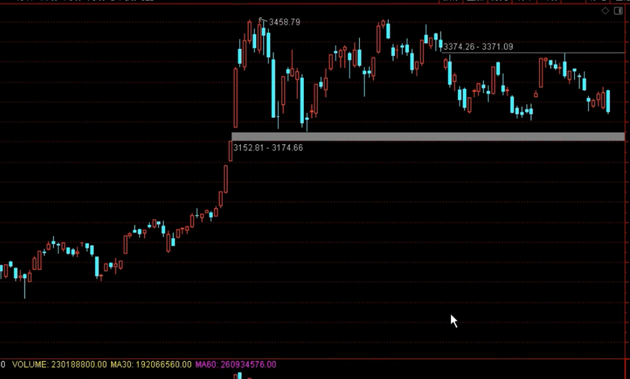Click the MA30 volume average value

(x=151, y=365)
